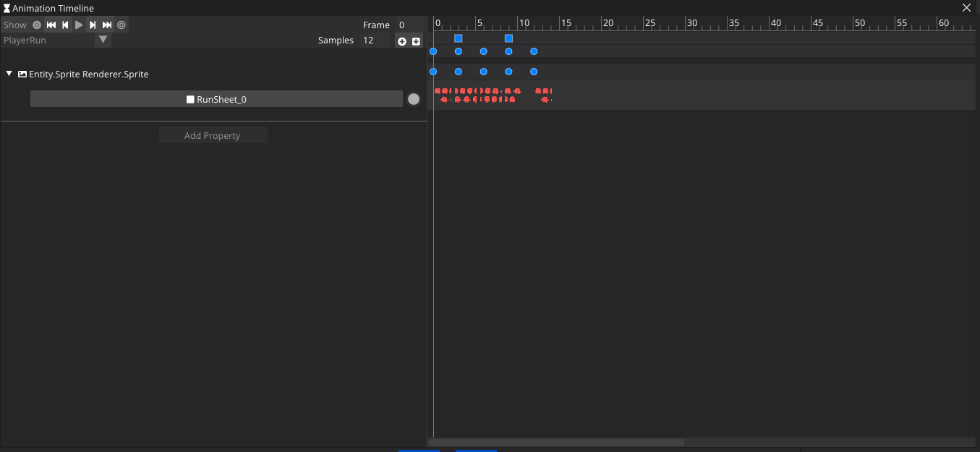Screen dimensions: 980x452
Task: Click the last red sprite preview thumbnail
Action: coord(543,95)
